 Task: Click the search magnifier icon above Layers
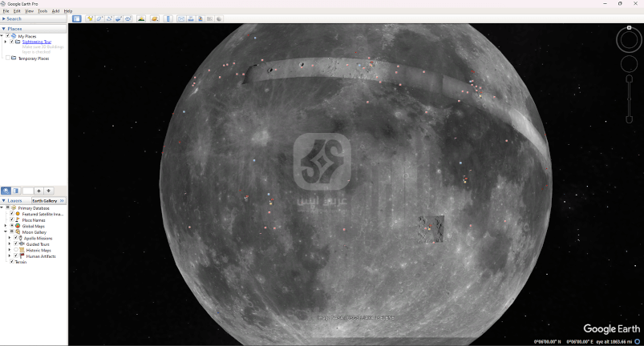point(6,191)
